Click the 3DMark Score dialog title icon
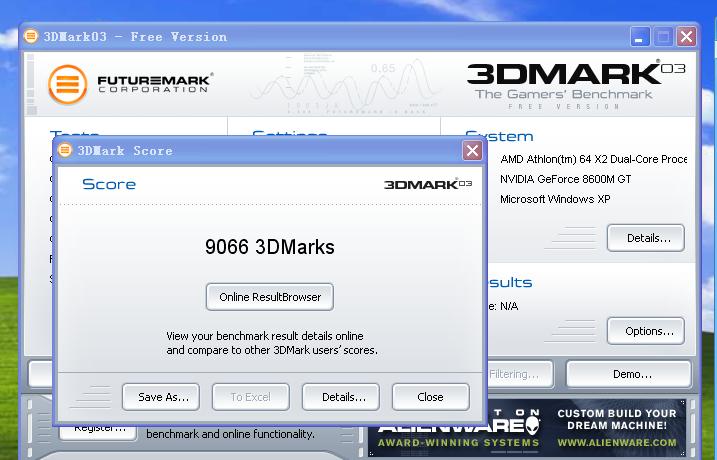The width and height of the screenshot is (717, 460). pyautogui.click(x=65, y=150)
